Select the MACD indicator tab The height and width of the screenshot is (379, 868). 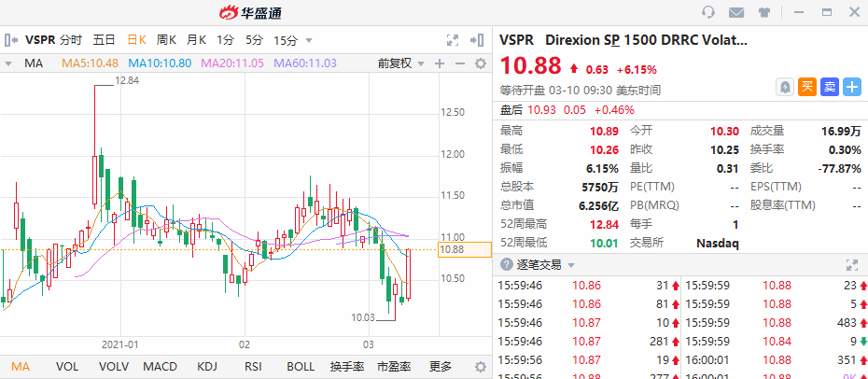[160, 366]
